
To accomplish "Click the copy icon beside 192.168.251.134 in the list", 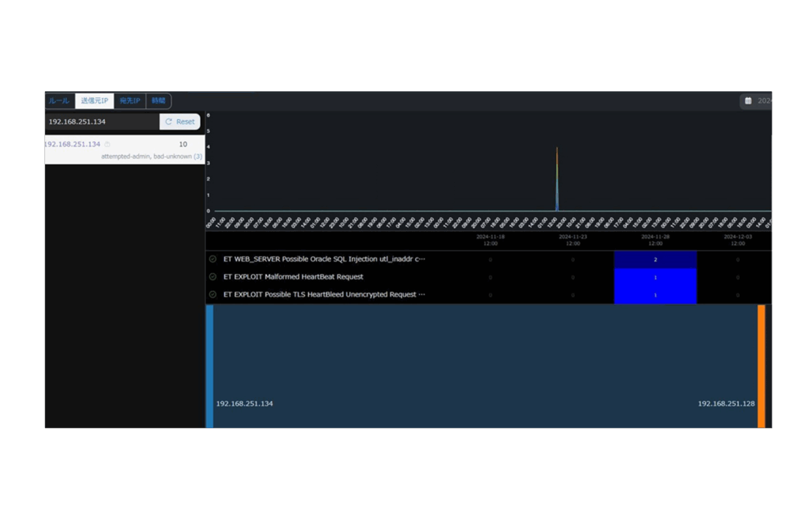I will pyautogui.click(x=107, y=145).
